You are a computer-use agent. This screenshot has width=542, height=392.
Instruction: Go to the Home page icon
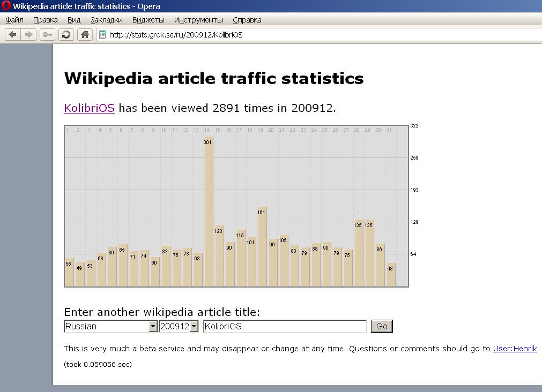pos(84,35)
